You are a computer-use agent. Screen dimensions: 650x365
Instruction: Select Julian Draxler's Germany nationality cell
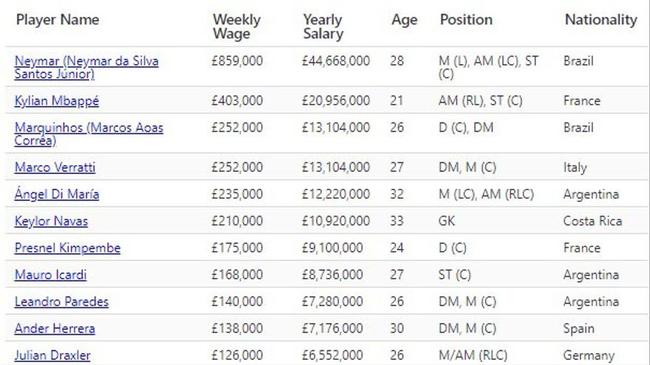click(589, 355)
